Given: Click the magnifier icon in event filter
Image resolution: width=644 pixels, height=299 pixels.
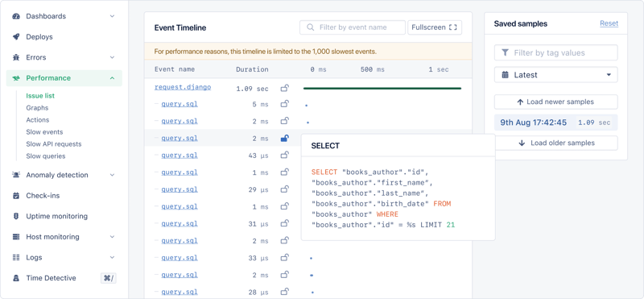Looking at the screenshot, I should 311,27.
